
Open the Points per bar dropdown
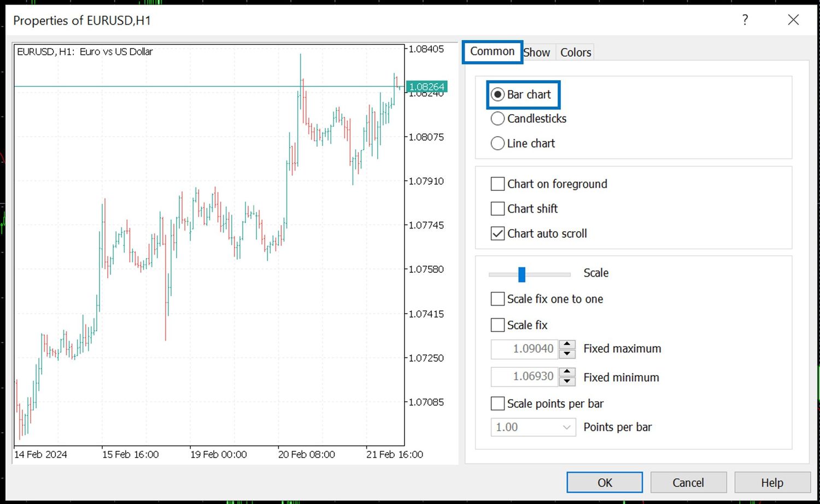tap(566, 427)
